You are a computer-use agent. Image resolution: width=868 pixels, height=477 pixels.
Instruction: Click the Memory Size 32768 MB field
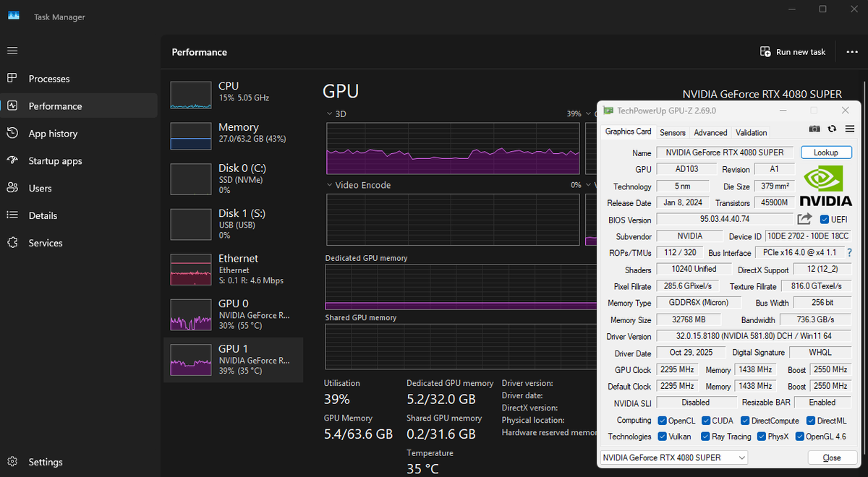click(687, 319)
